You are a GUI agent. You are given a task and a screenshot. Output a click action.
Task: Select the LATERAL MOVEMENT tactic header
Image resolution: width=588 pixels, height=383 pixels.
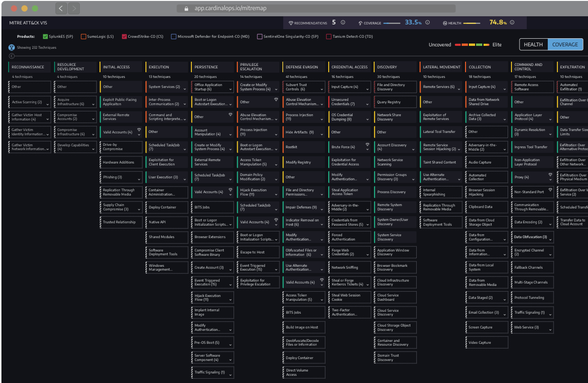441,67
